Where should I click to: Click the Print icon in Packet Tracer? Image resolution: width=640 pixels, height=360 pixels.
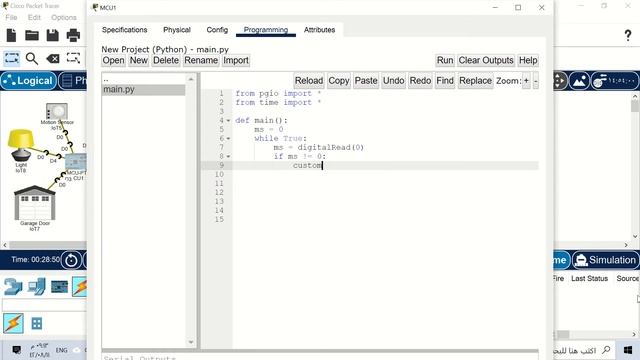click(x=73, y=36)
